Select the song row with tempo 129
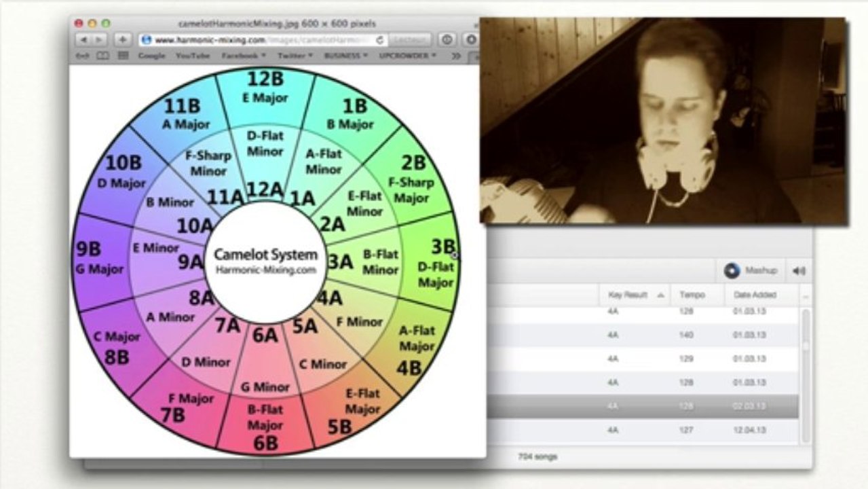The image size is (868, 489). click(643, 359)
